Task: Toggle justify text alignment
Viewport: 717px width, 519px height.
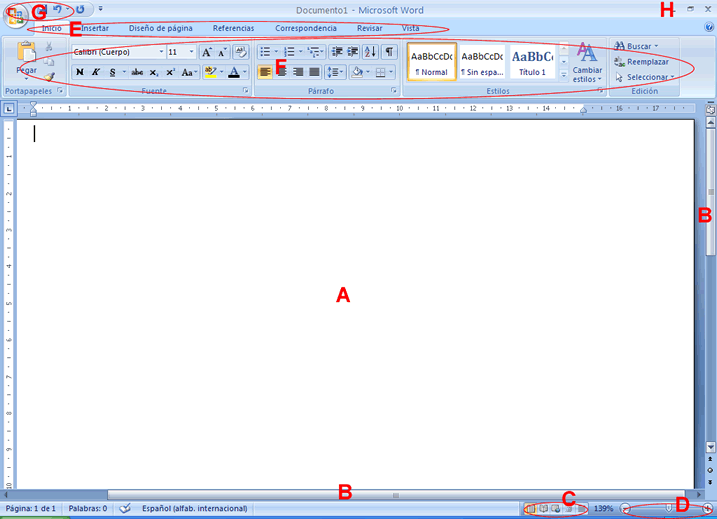Action: coord(314,72)
